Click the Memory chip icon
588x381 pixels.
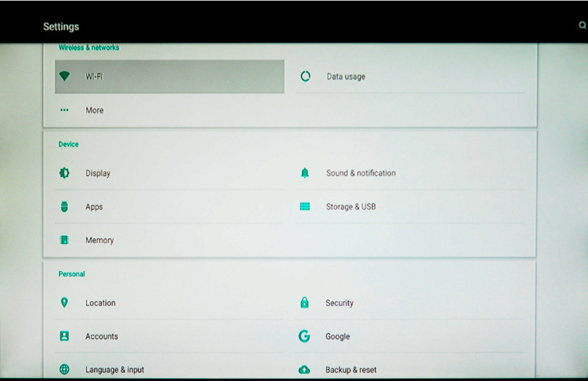65,240
